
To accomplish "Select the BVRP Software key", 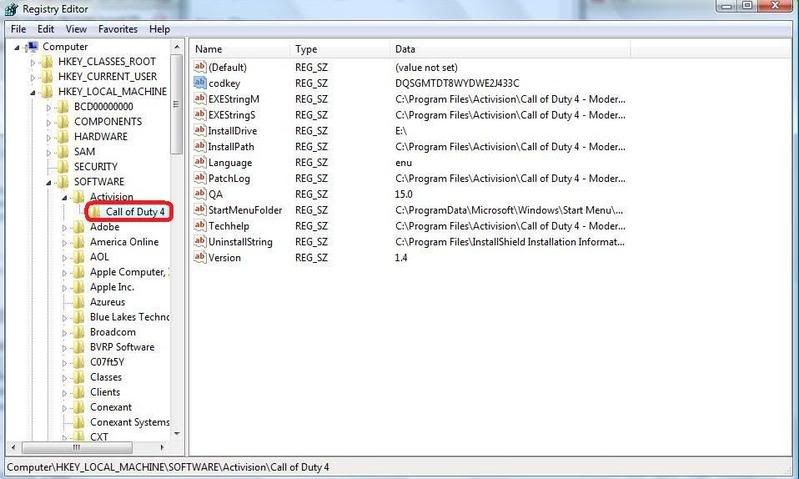I will 122,347.
